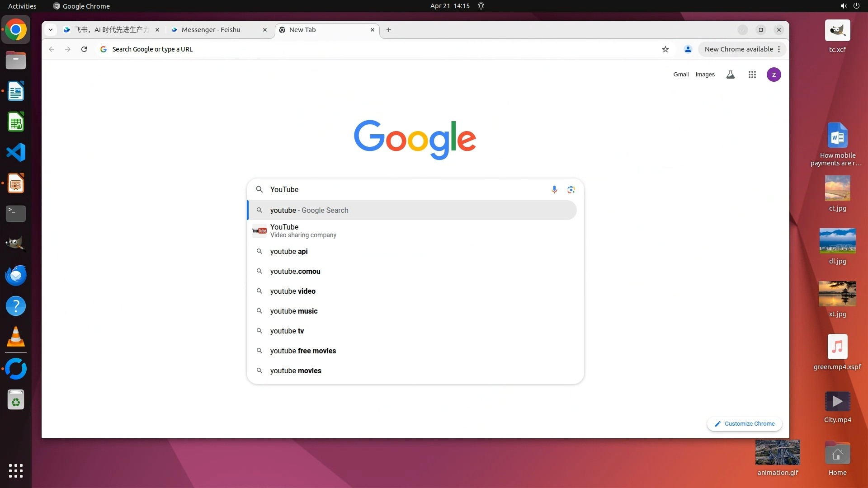Viewport: 868px width, 488px height.
Task: Launch VLC from the Ubuntu dock
Action: point(16,337)
